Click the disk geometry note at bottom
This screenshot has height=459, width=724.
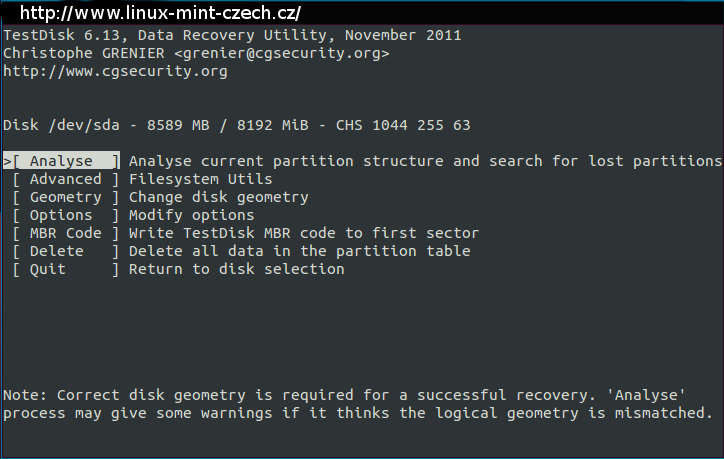358,404
